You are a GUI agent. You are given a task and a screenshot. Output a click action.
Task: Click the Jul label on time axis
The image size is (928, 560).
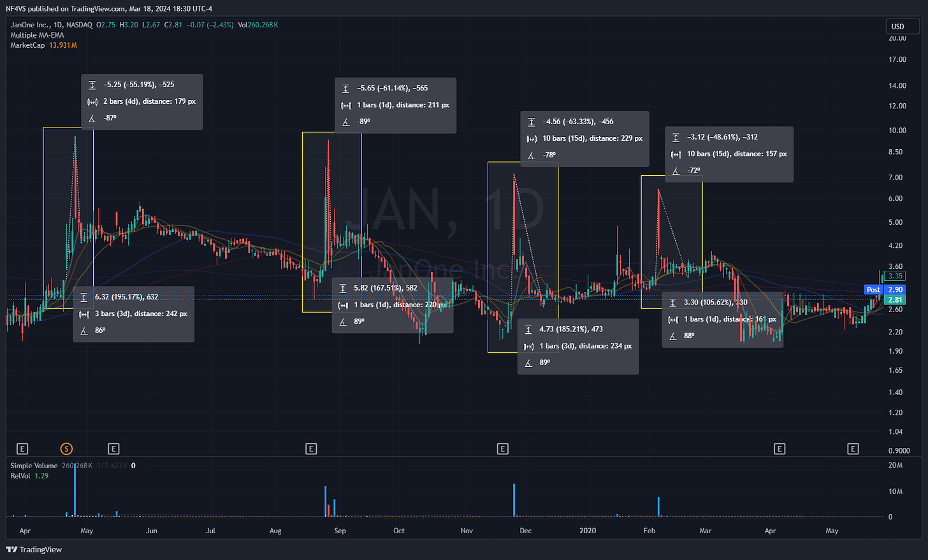coord(210,531)
